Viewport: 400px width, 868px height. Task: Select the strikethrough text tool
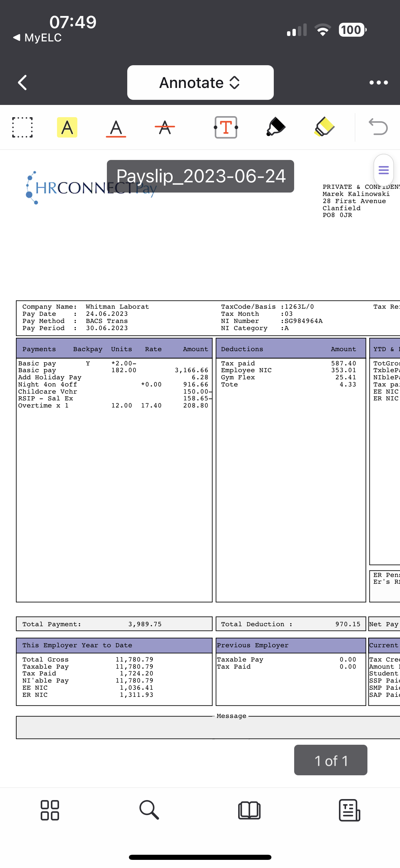[165, 127]
